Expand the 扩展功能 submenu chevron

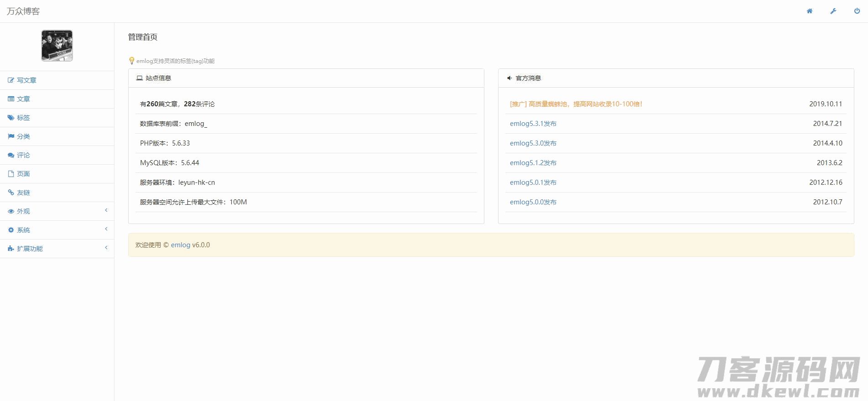pyautogui.click(x=106, y=248)
